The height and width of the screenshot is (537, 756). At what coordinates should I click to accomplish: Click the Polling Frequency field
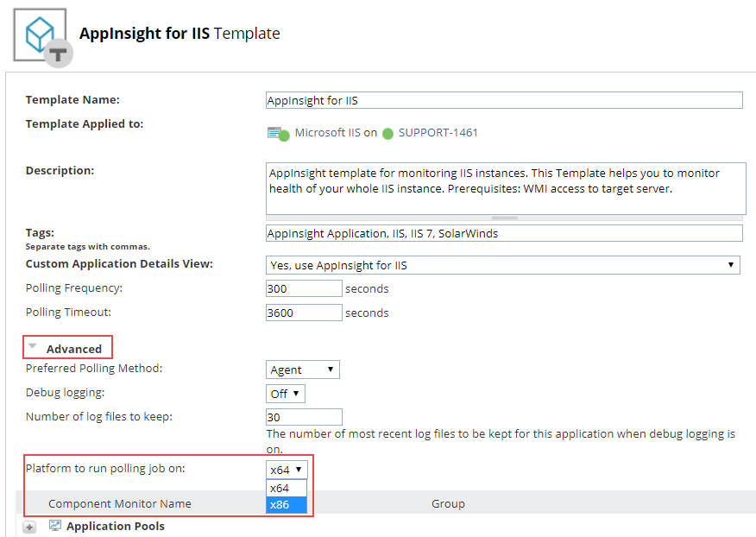click(304, 288)
